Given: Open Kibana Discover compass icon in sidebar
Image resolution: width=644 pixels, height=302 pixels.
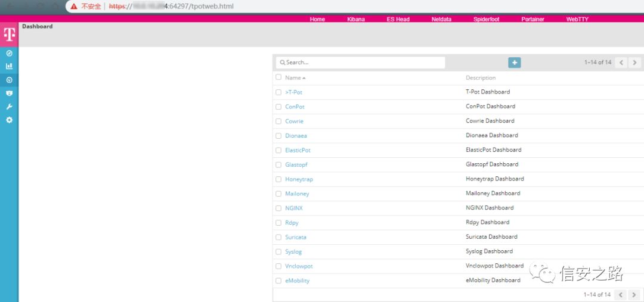Looking at the screenshot, I should point(9,53).
